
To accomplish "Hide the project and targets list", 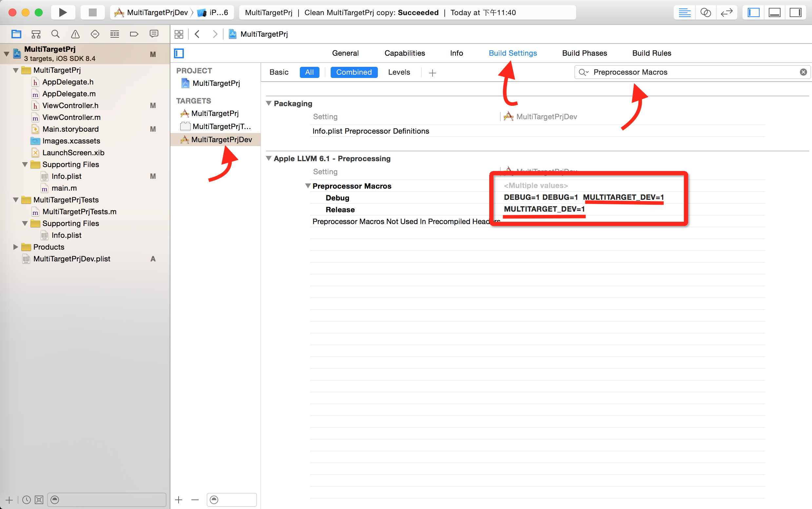I will coord(179,53).
